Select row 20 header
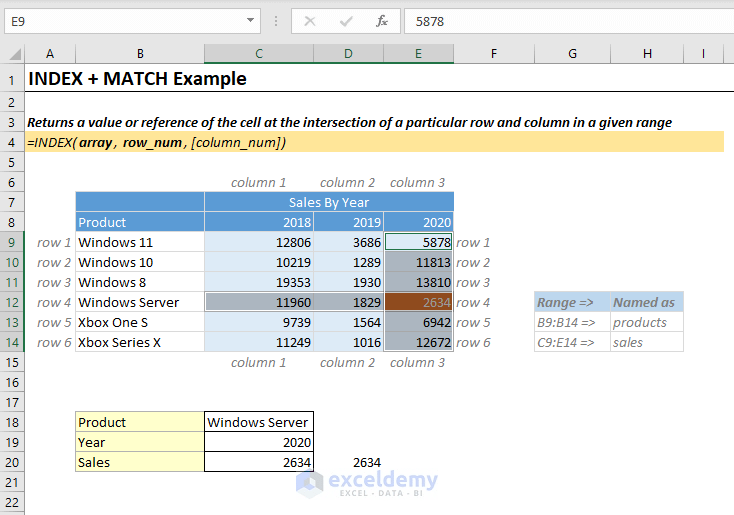 12,463
